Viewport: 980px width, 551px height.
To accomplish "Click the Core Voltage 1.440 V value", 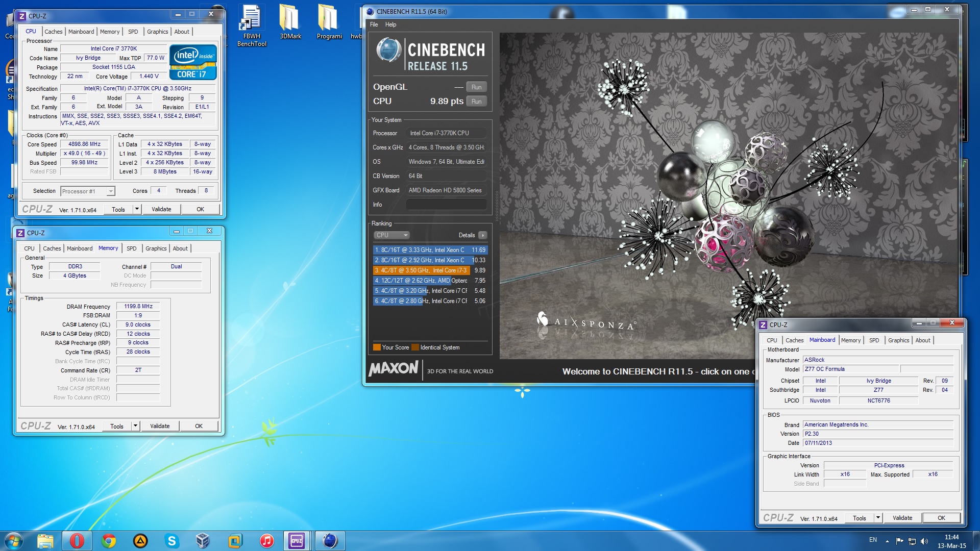I will click(x=149, y=77).
